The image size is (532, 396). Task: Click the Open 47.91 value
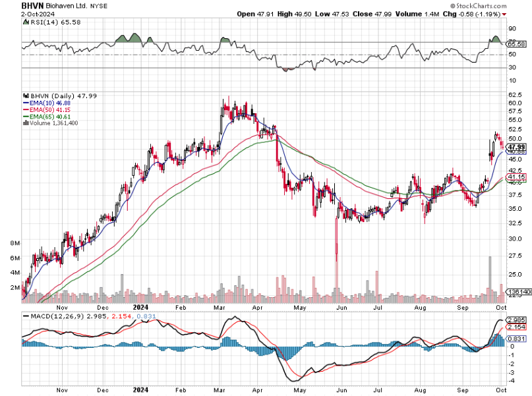click(x=255, y=14)
